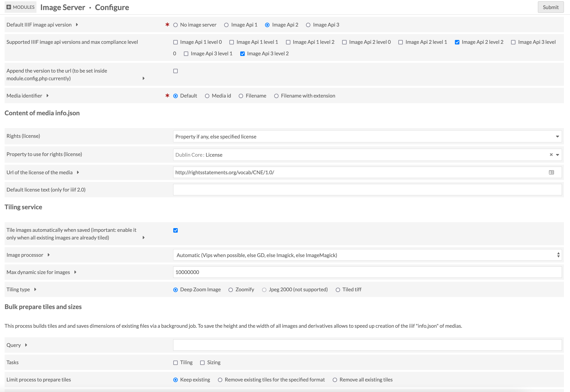Click the Max dynamic size field showing 10000000
The image size is (570, 392).
367,272
